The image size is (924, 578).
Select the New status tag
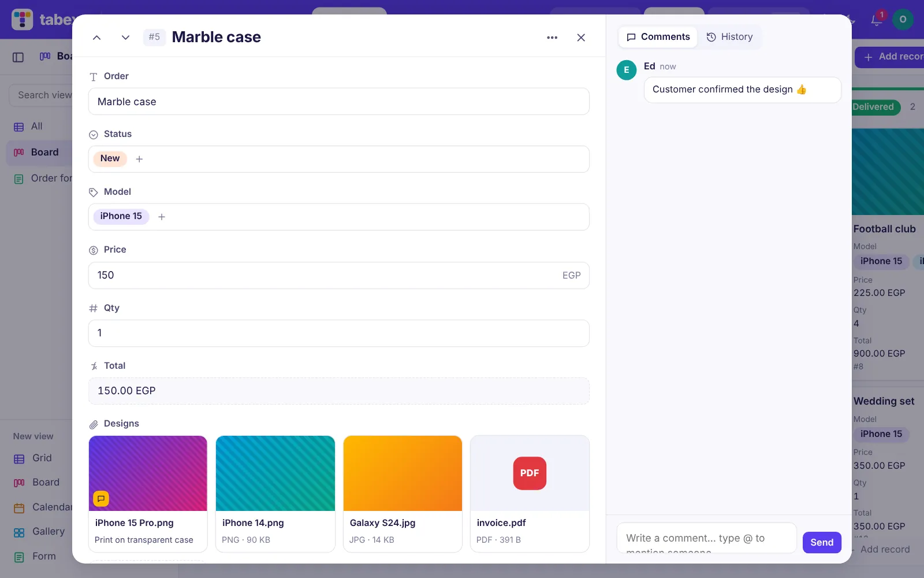(x=110, y=158)
